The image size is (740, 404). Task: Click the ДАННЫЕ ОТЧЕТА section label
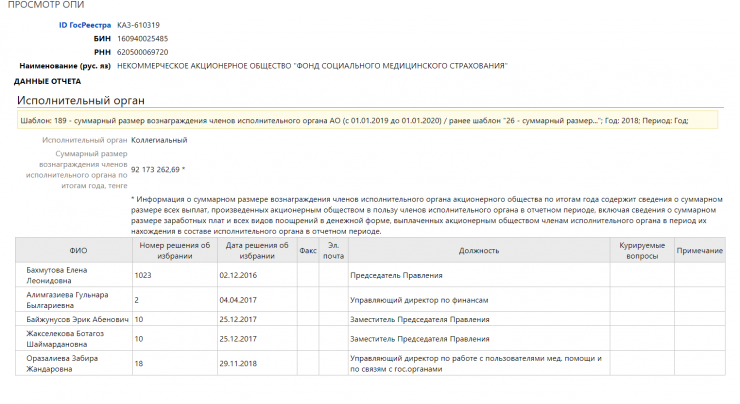pos(47,81)
